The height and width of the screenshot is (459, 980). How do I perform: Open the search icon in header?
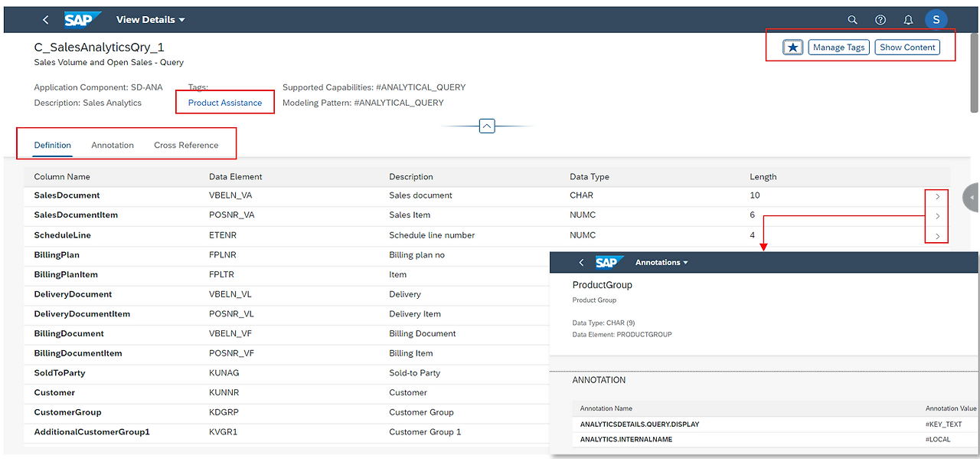[853, 20]
